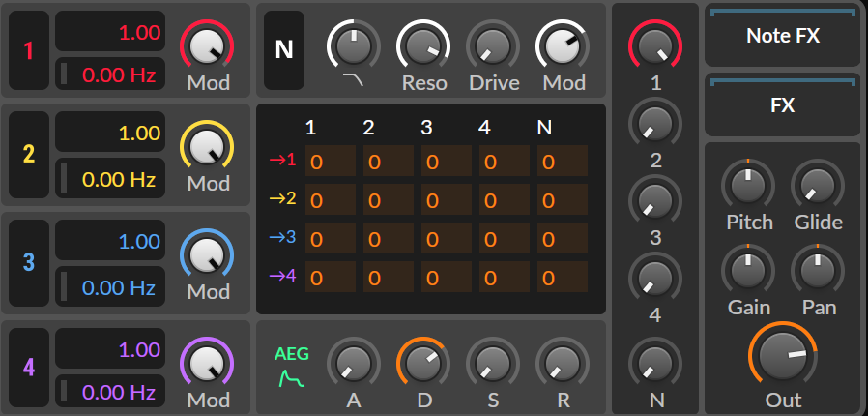868x416 pixels.
Task: Click the sustain S knob
Action: tap(493, 364)
